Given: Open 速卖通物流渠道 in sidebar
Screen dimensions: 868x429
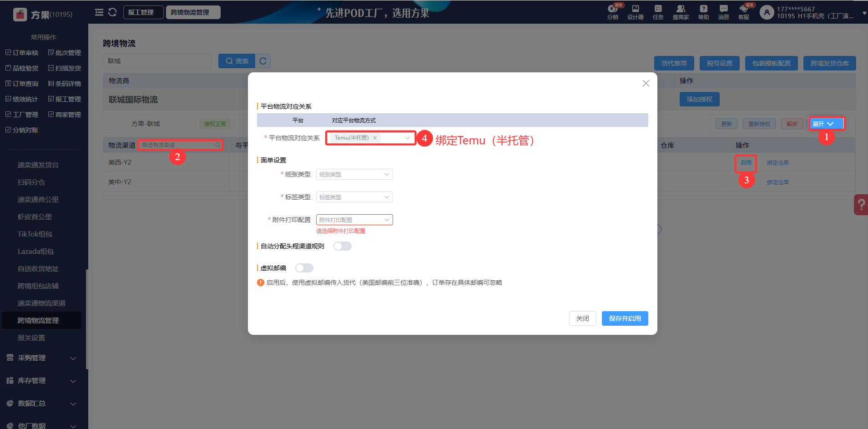Looking at the screenshot, I should 41,303.
